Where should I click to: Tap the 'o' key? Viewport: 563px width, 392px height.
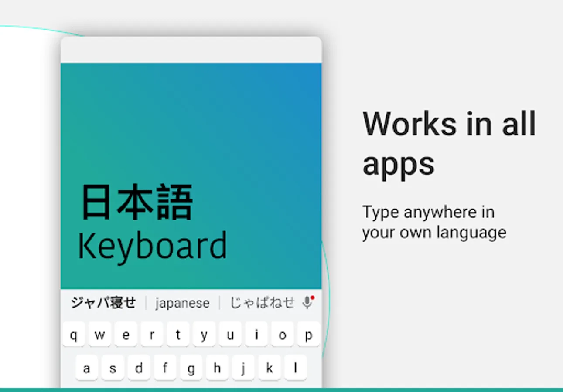[x=283, y=335]
